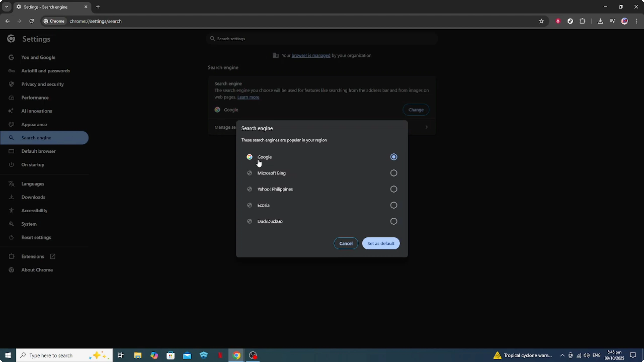Click the address bar URL

(96, 21)
